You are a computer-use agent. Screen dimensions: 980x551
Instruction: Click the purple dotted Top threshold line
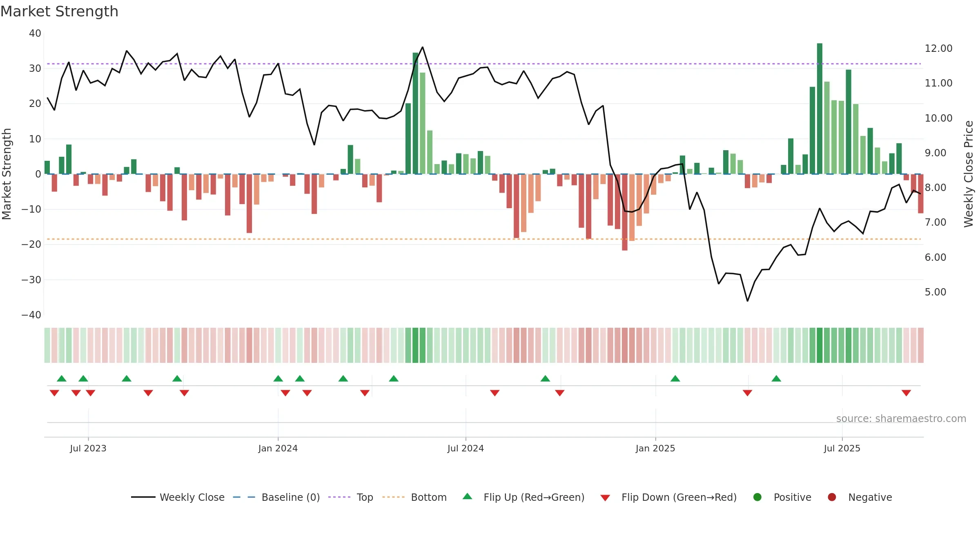click(484, 64)
